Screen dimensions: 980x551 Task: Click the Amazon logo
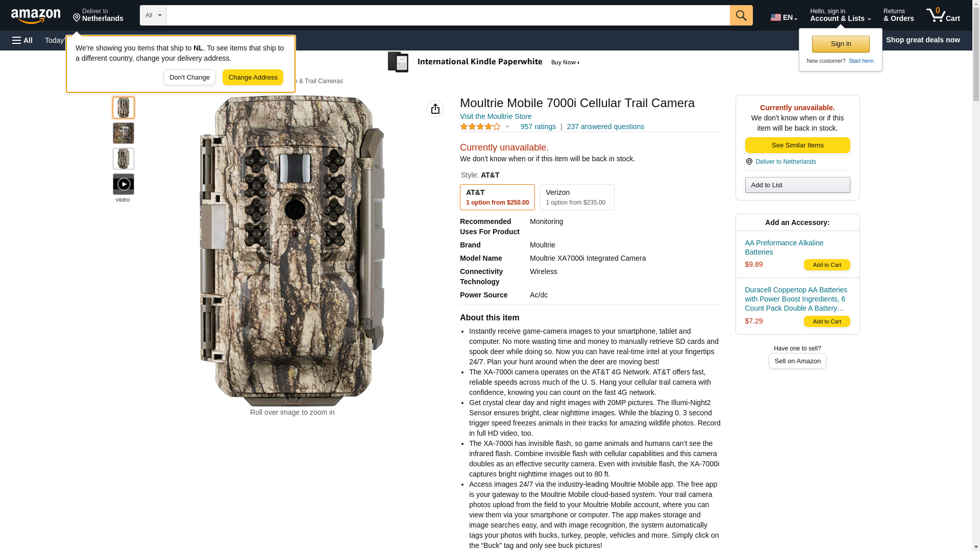click(x=36, y=16)
